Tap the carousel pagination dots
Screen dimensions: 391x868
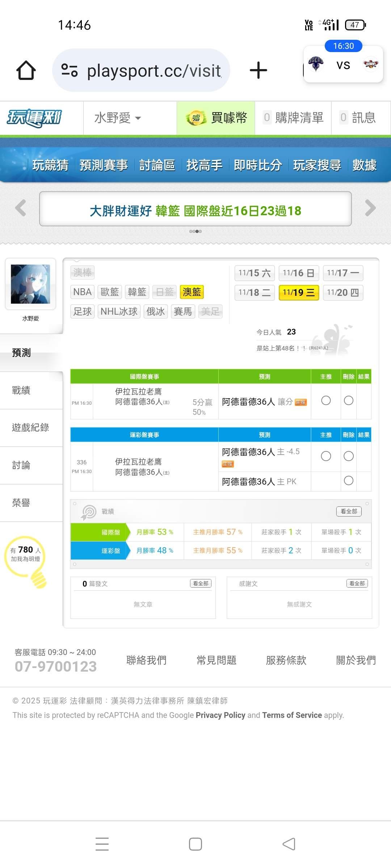(x=195, y=231)
